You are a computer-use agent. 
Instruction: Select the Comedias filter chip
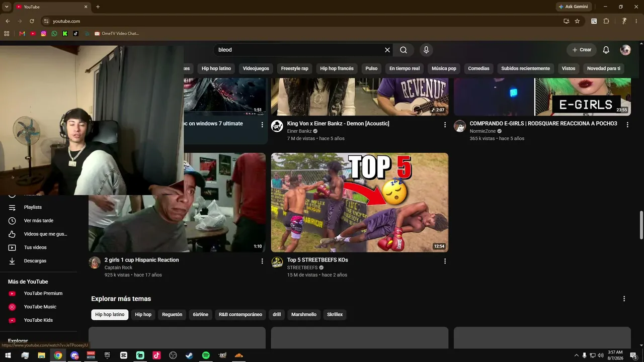(x=478, y=68)
